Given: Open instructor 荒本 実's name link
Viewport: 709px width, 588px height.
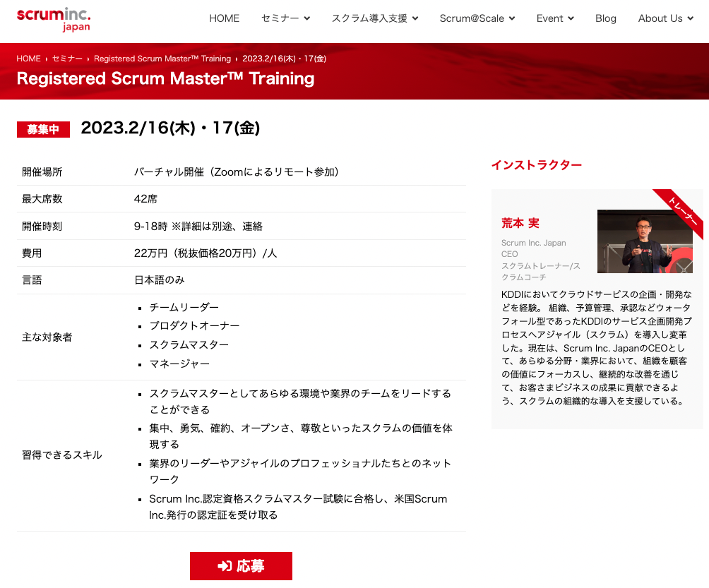Looking at the screenshot, I should point(520,223).
